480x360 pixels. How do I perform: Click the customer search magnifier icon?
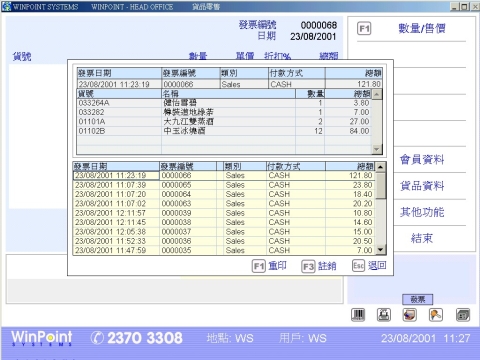pyautogui.click(x=436, y=315)
